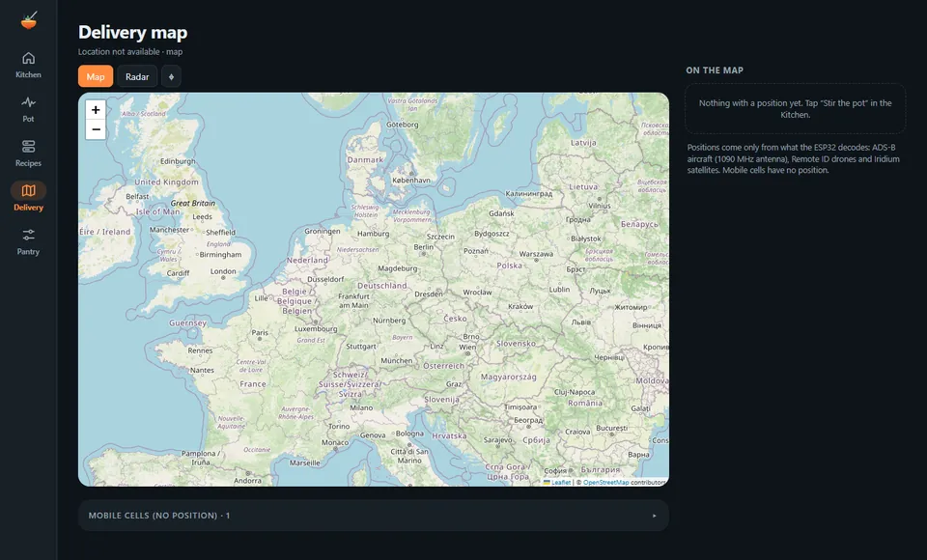The image size is (927, 560).
Task: Click the Sarajevo label on the map
Action: point(498,440)
